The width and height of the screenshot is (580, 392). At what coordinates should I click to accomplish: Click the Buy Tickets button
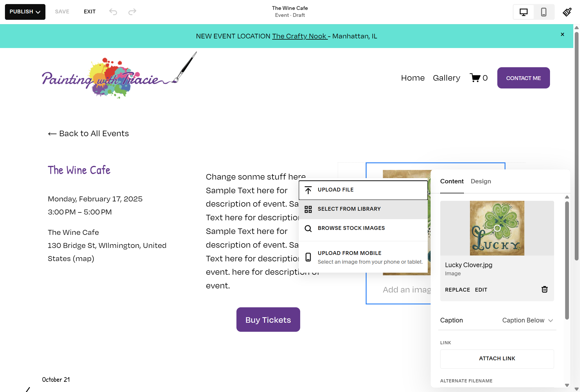pyautogui.click(x=268, y=320)
